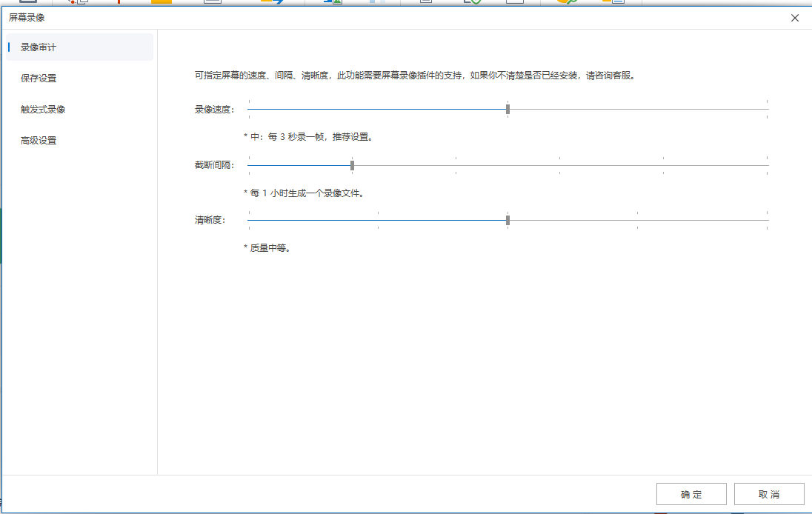Click the red pin toolbar icon
The width and height of the screenshot is (812, 514).
point(118,3)
